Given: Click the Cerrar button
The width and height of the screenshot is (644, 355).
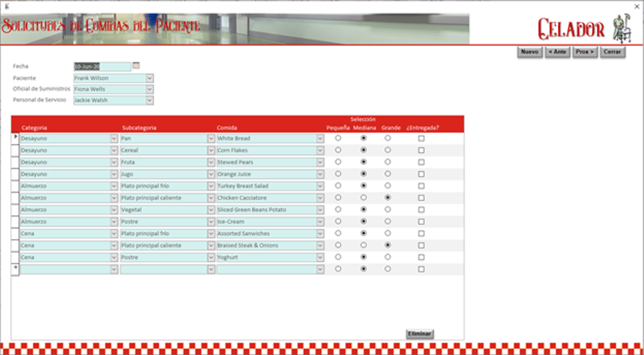Looking at the screenshot, I should [x=613, y=52].
